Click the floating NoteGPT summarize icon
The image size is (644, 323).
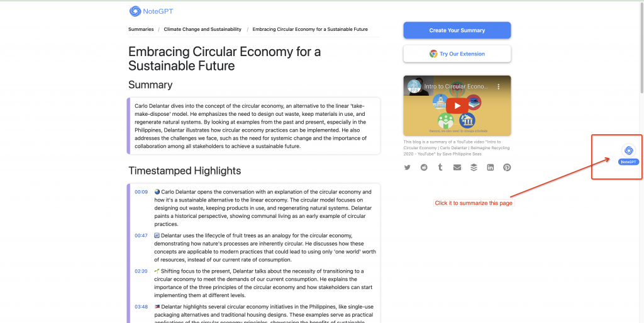pyautogui.click(x=628, y=151)
